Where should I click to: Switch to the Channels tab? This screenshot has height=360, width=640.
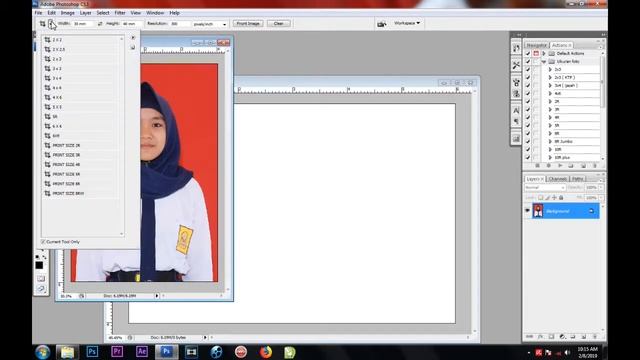(x=558, y=179)
